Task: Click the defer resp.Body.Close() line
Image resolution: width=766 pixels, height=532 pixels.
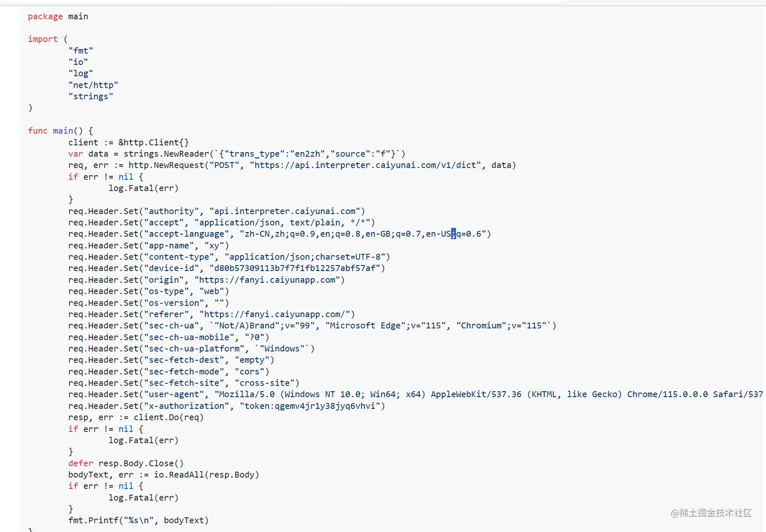Action: point(126,463)
